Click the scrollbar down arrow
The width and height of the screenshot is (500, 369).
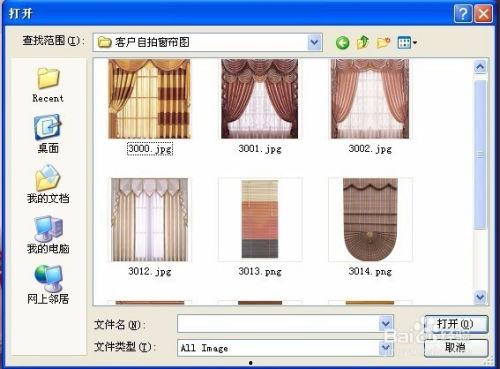click(x=480, y=296)
